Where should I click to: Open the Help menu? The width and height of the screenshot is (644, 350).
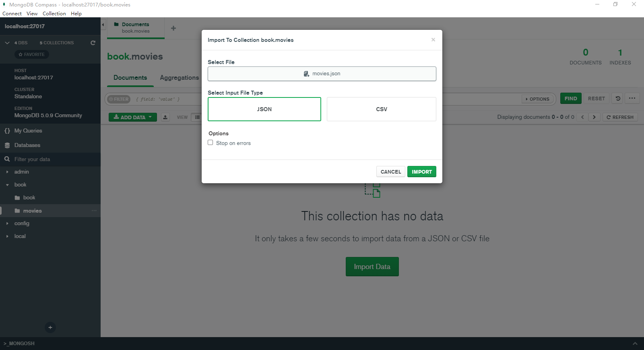[76, 13]
